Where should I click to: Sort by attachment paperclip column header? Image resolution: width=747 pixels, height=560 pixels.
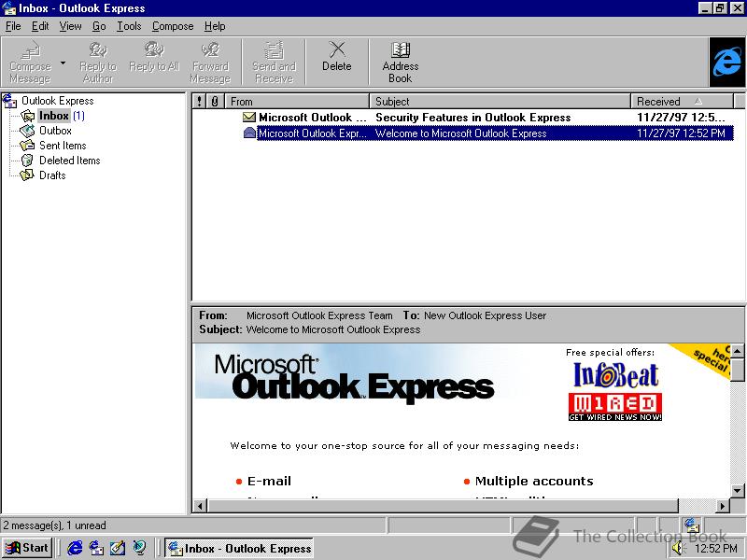[215, 101]
